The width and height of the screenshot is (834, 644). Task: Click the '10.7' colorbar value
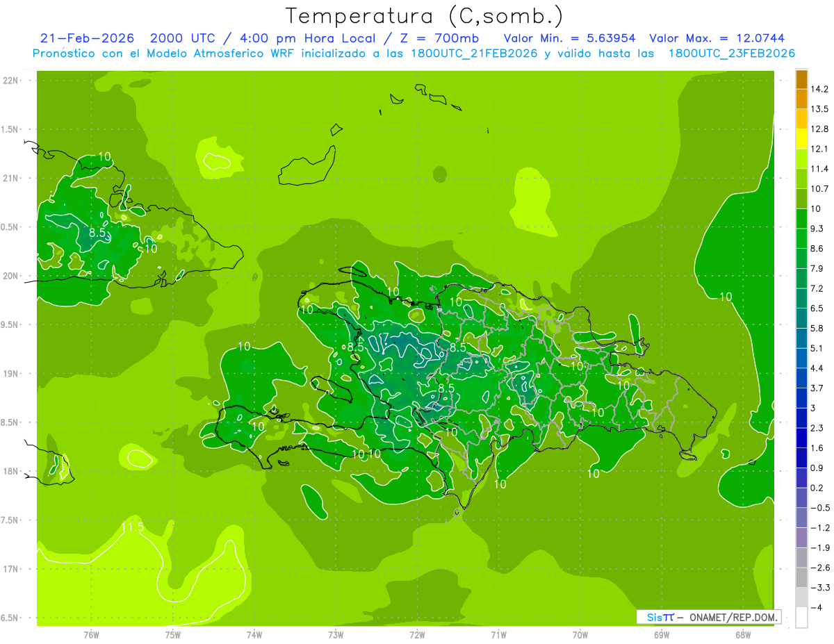[x=819, y=188]
